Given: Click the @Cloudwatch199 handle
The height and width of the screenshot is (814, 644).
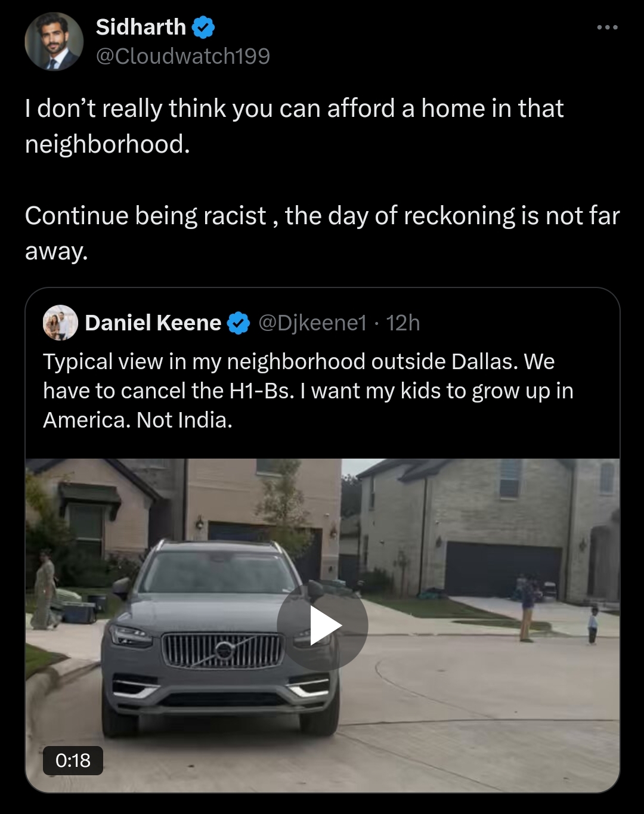Looking at the screenshot, I should (x=182, y=56).
